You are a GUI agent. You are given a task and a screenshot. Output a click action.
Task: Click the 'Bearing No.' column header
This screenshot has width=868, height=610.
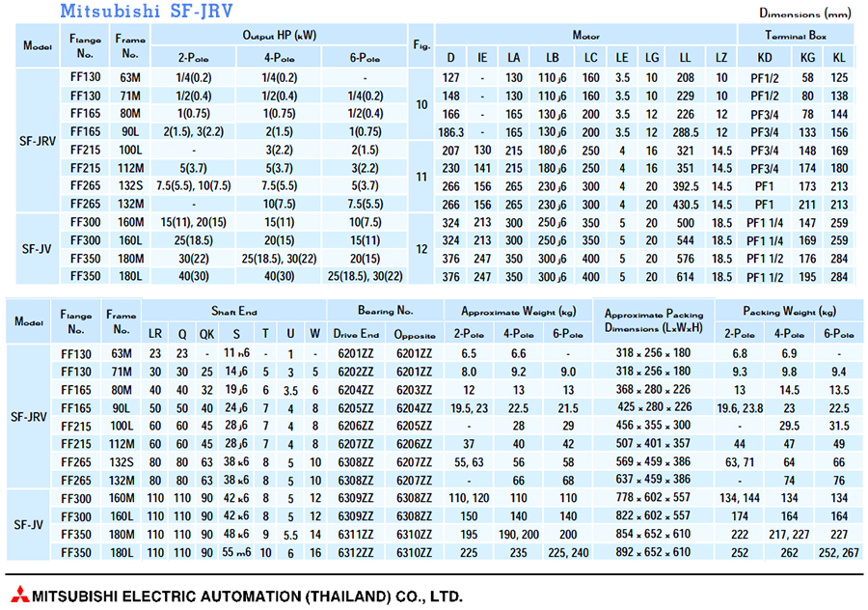click(x=384, y=312)
